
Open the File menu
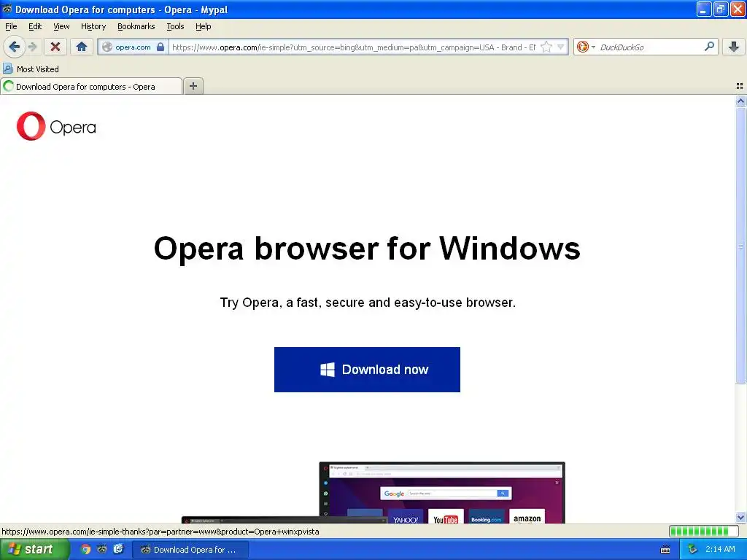[x=11, y=26]
